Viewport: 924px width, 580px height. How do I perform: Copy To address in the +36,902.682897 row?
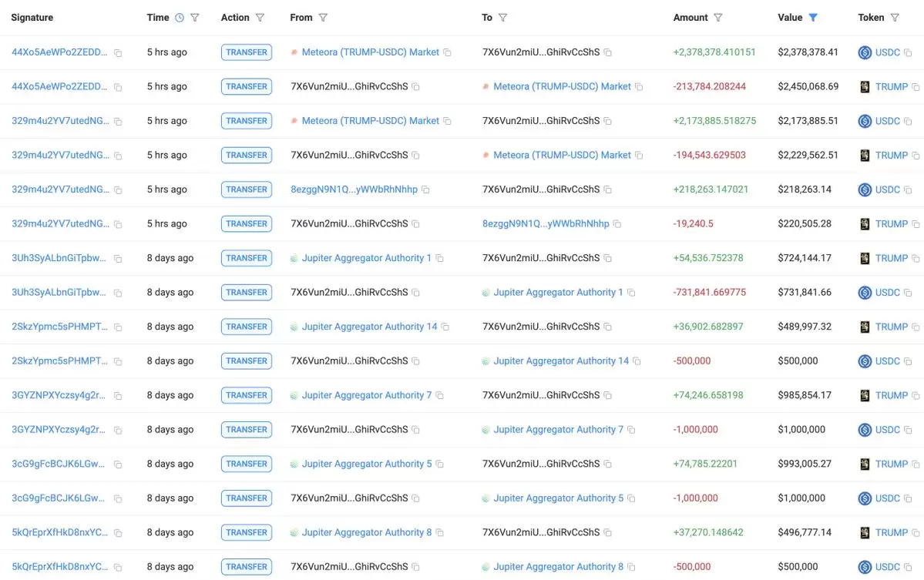607,327
